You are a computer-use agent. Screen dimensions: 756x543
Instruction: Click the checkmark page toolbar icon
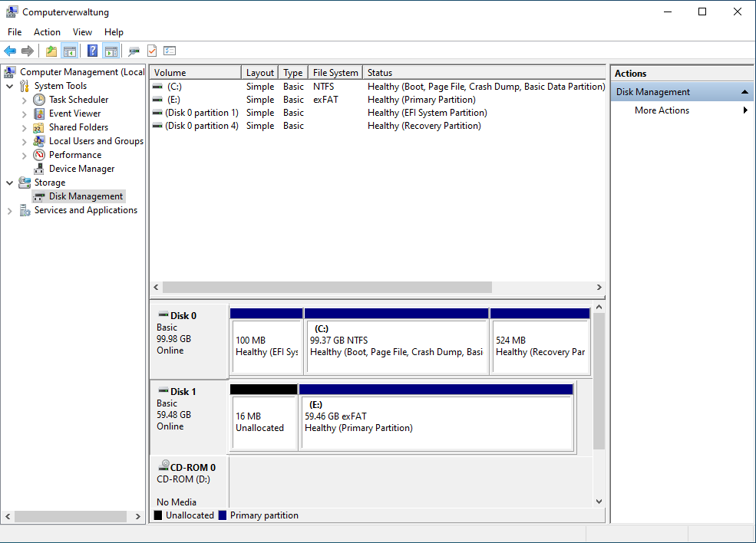click(152, 51)
